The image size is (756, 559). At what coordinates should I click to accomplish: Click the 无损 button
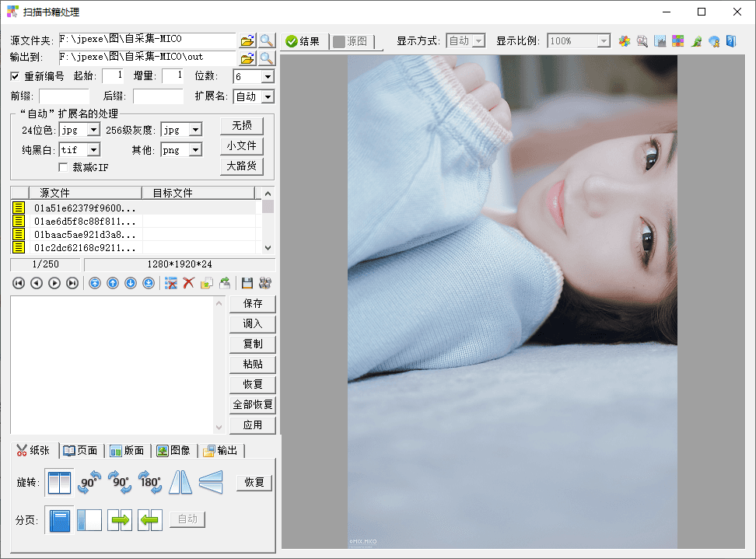(242, 126)
